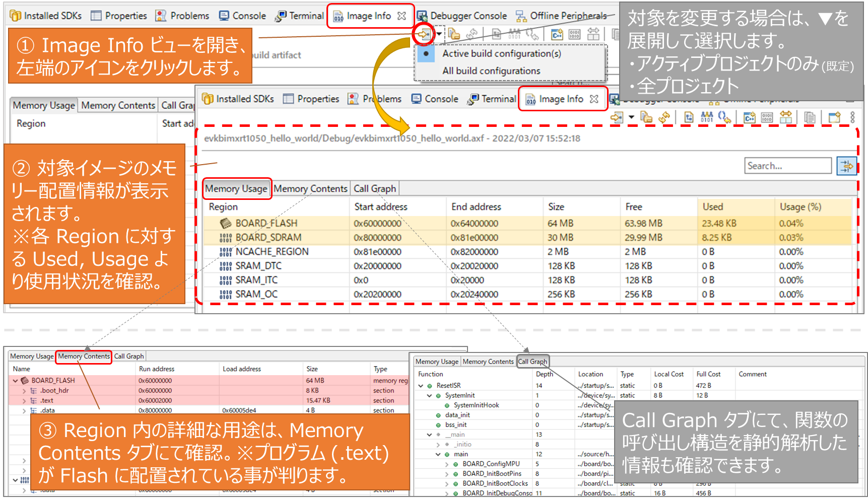This screenshot has height=498, width=868.
Task: Select the Active build configuration(s) radio option
Action: [x=426, y=53]
